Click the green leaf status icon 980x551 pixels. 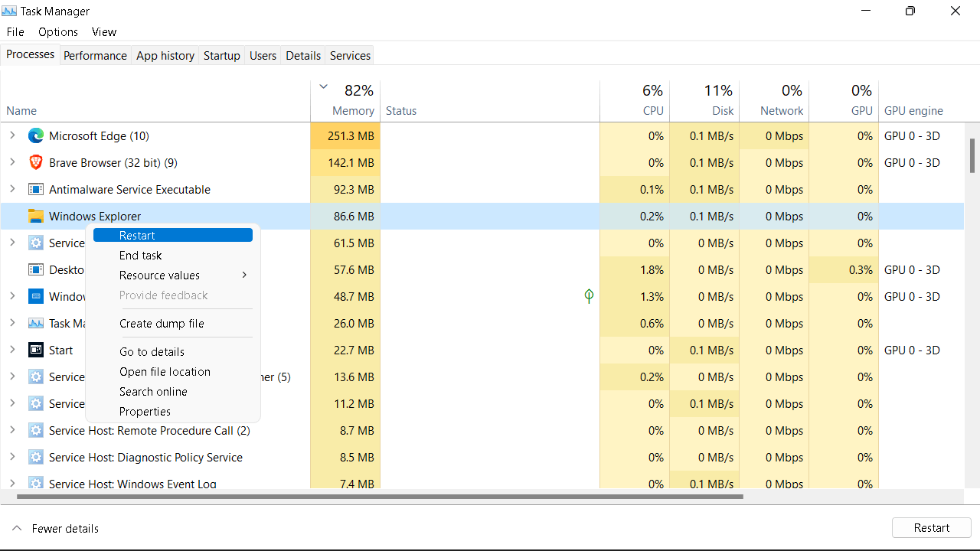[x=589, y=296]
